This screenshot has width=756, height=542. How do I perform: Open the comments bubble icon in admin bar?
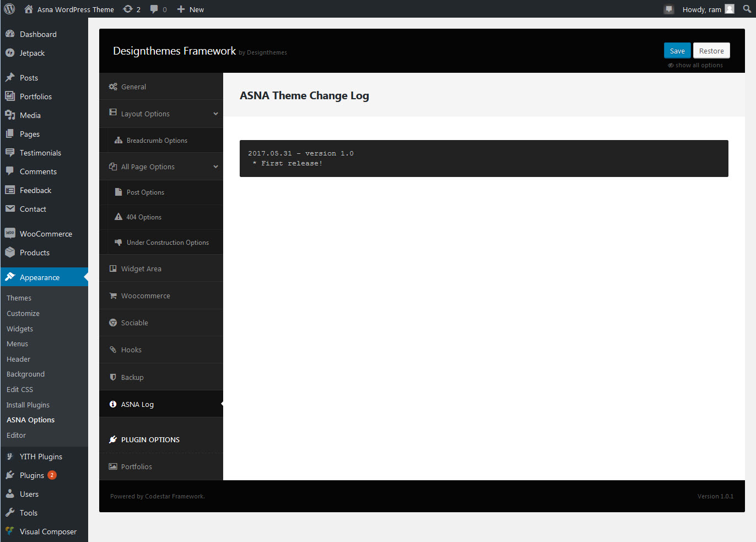point(154,9)
